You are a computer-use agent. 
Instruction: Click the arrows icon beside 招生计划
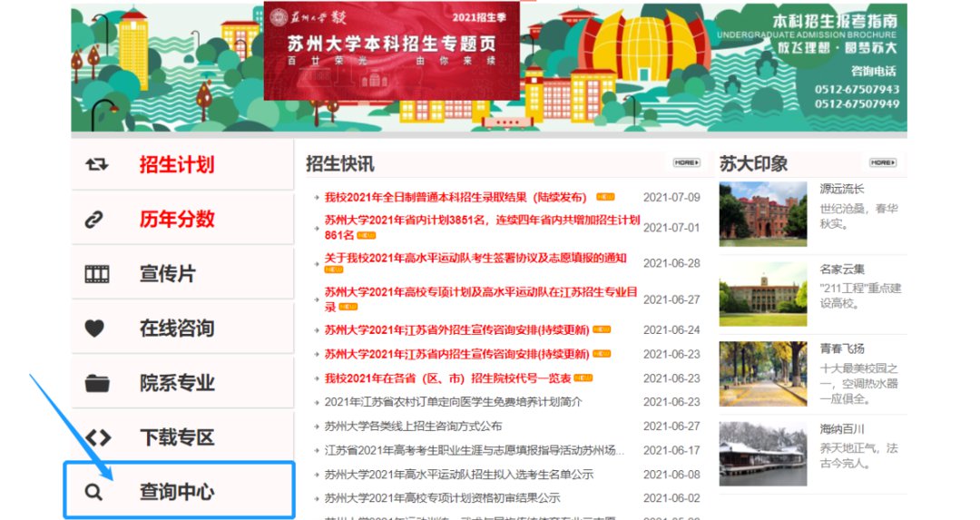(x=96, y=164)
